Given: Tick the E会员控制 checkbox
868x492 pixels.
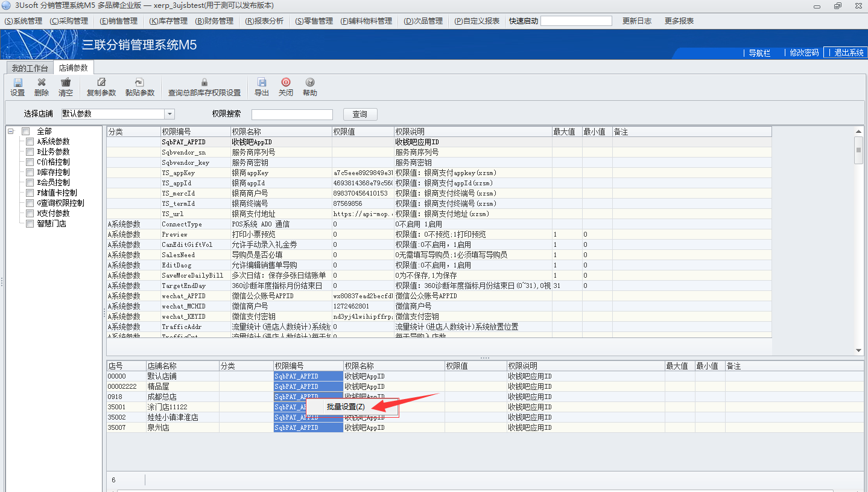Looking at the screenshot, I should pos(30,182).
